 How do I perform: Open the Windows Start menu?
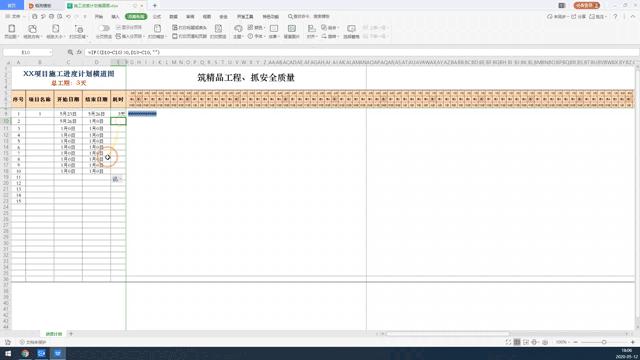click(8, 353)
